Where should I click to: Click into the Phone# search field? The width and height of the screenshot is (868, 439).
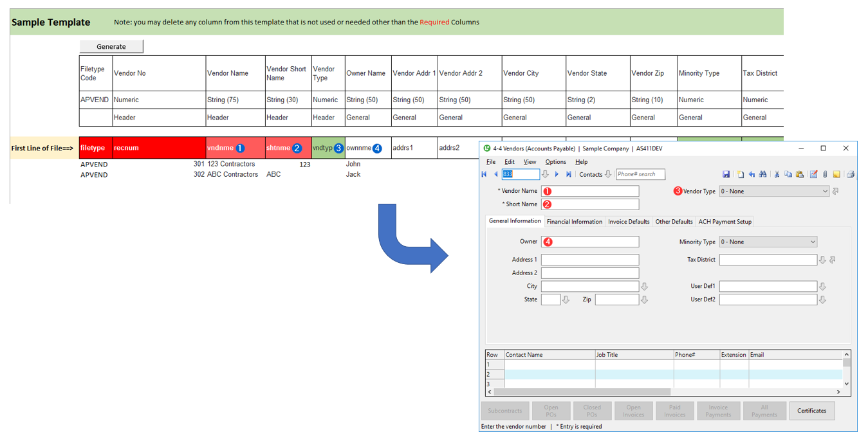(640, 174)
